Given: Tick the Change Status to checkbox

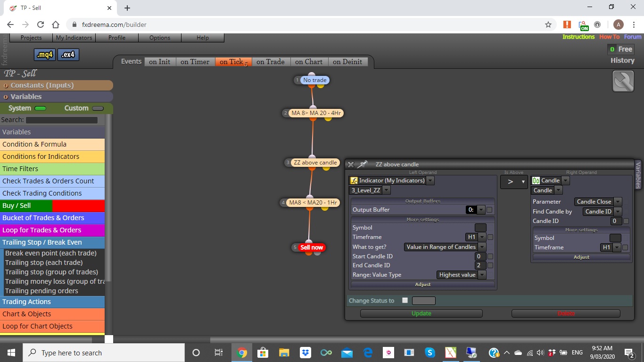Looking at the screenshot, I should tap(405, 300).
